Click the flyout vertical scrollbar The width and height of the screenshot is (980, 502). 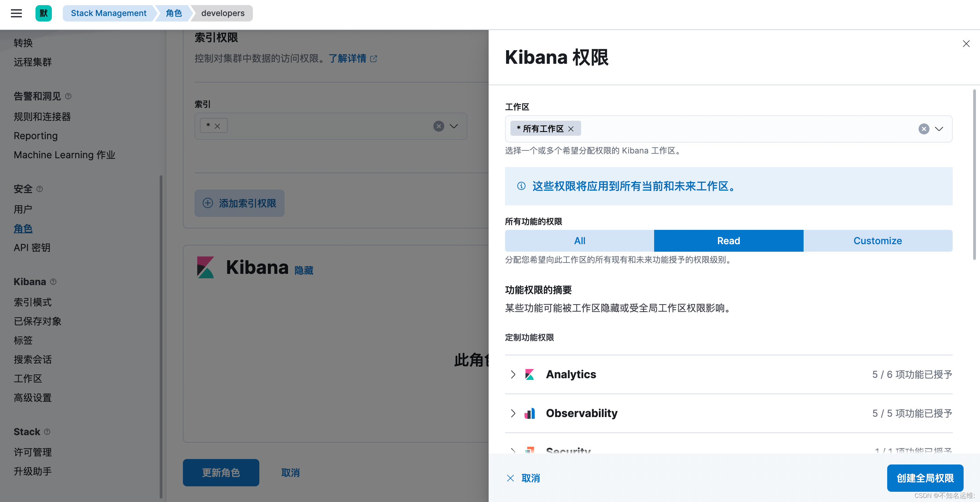coord(974,175)
